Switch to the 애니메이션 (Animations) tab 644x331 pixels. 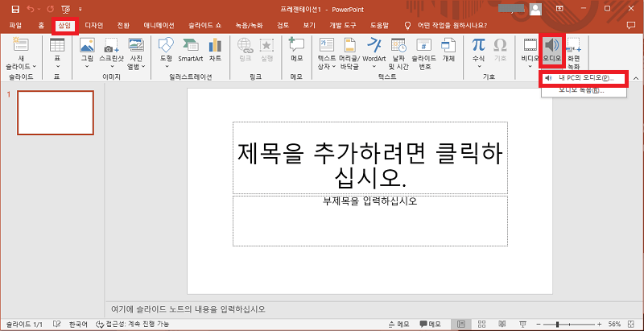[159, 26]
